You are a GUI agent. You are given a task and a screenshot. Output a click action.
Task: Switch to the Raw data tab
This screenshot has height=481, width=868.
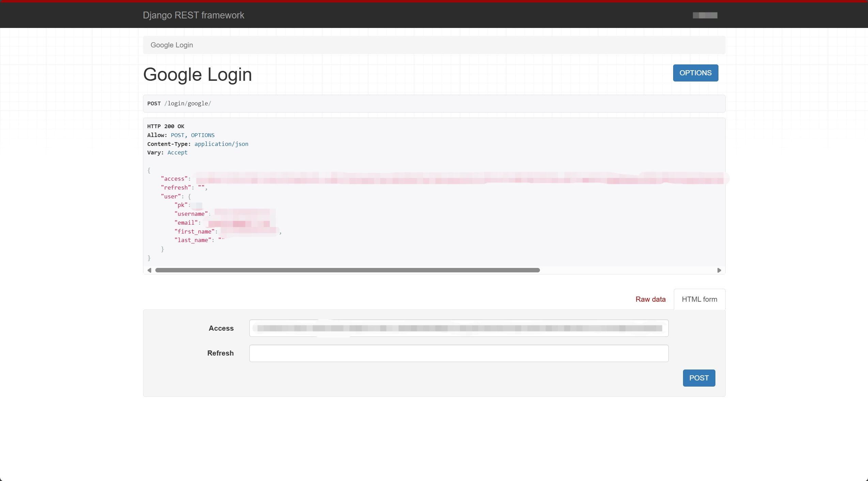(650, 299)
